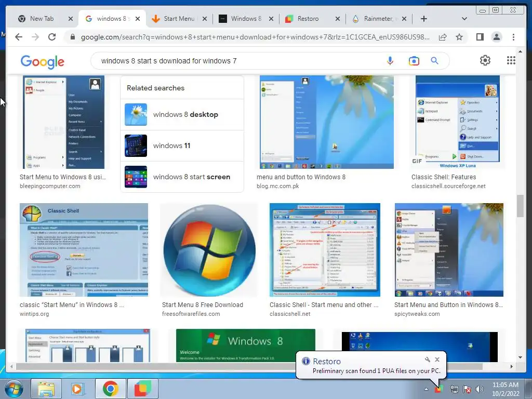Click the share page icon

pyautogui.click(x=443, y=37)
